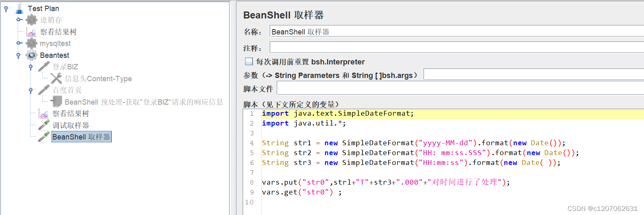
Task: Select the 百度首页 request
Action: (x=67, y=90)
